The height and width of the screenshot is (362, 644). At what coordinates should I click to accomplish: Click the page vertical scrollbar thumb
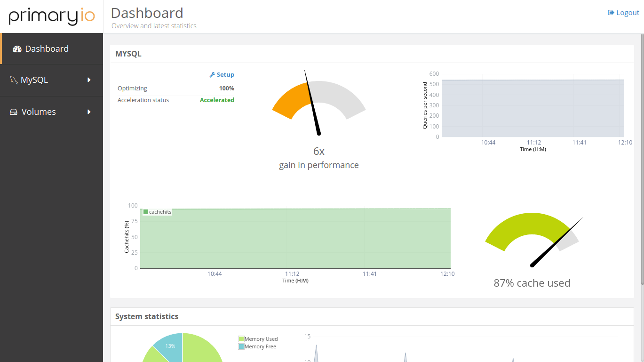pyautogui.click(x=642, y=159)
